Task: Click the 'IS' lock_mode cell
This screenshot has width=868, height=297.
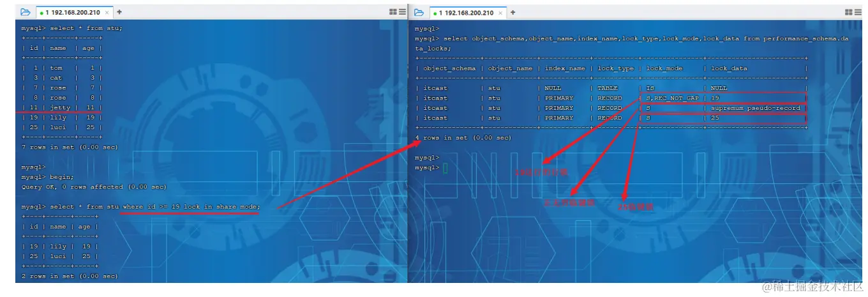Action: point(650,88)
